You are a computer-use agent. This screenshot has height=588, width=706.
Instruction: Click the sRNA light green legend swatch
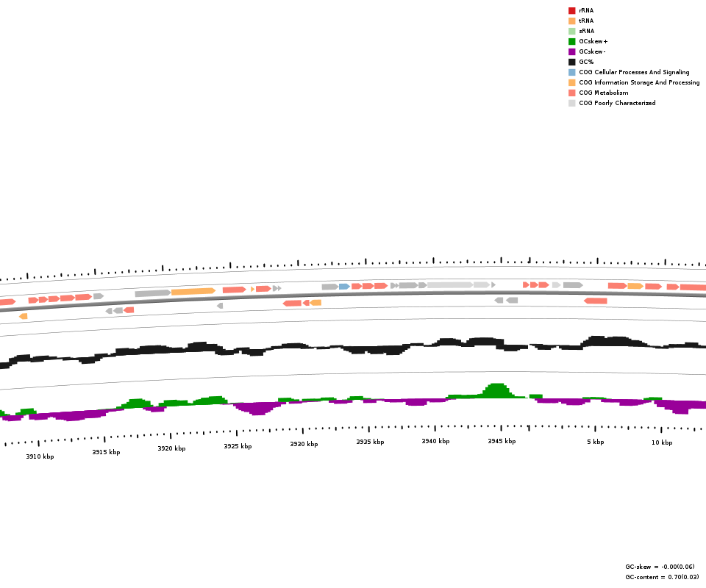[x=572, y=31]
